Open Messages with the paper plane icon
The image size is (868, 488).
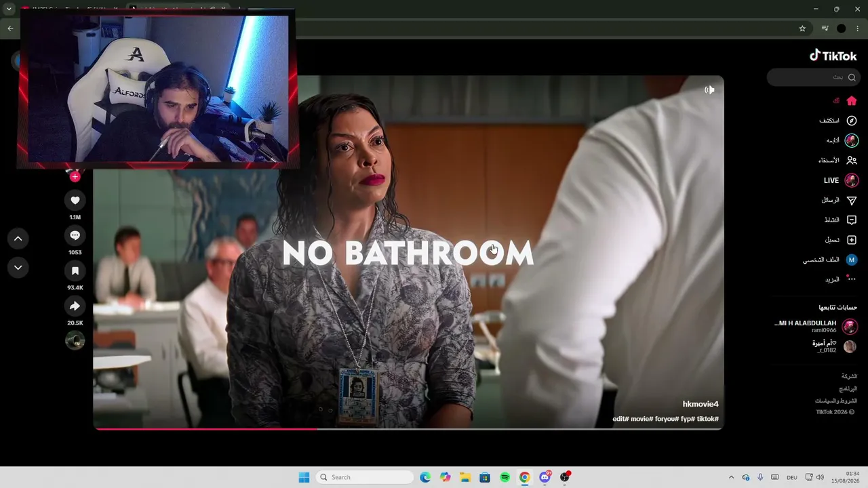[x=852, y=201]
